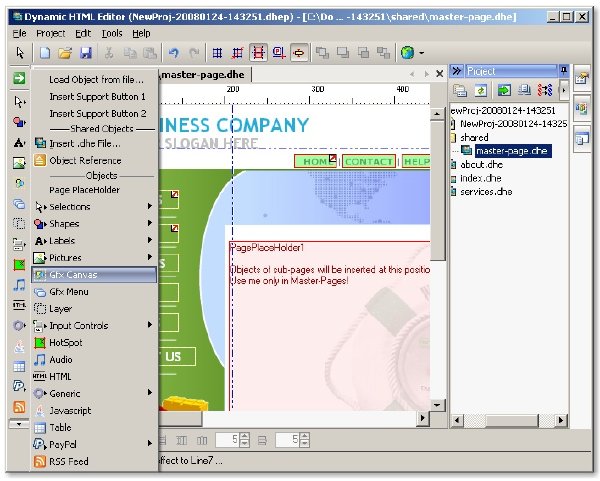600x481 pixels.
Task: Click the CONTACT button on the canvas
Action: [368, 161]
